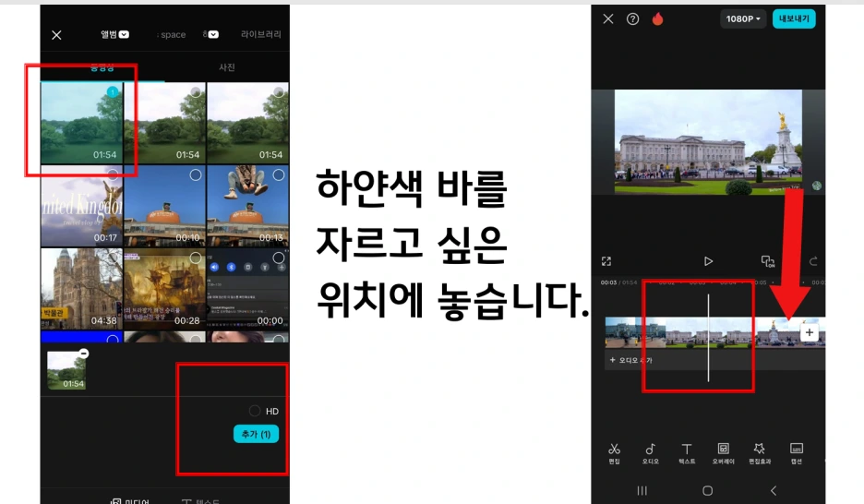
Task: Tap the redo arrow icon
Action: [x=813, y=261]
